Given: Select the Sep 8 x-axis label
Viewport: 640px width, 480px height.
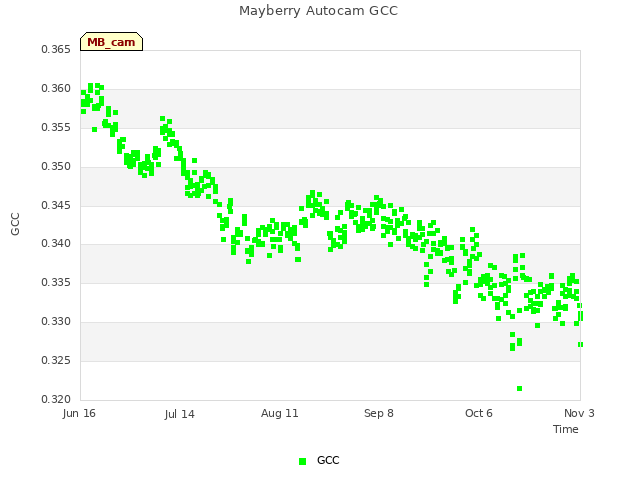Looking at the screenshot, I should (x=379, y=413).
